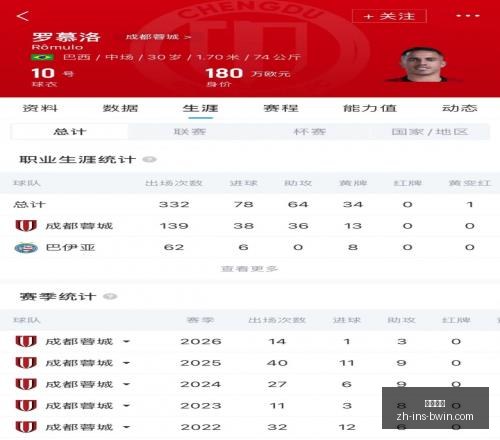This screenshot has width=500, height=440.
Task: Tap the 成都蓉城 crest in career table
Action: (x=26, y=226)
